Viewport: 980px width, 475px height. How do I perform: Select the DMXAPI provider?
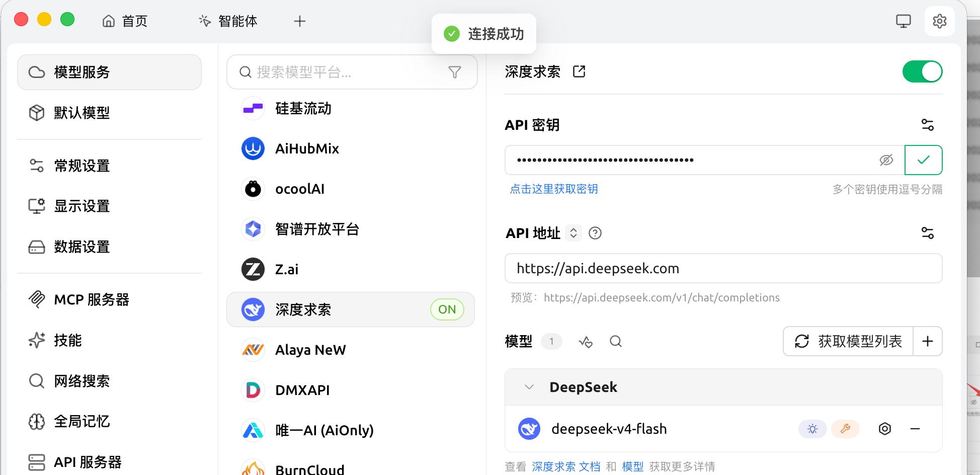tap(351, 390)
